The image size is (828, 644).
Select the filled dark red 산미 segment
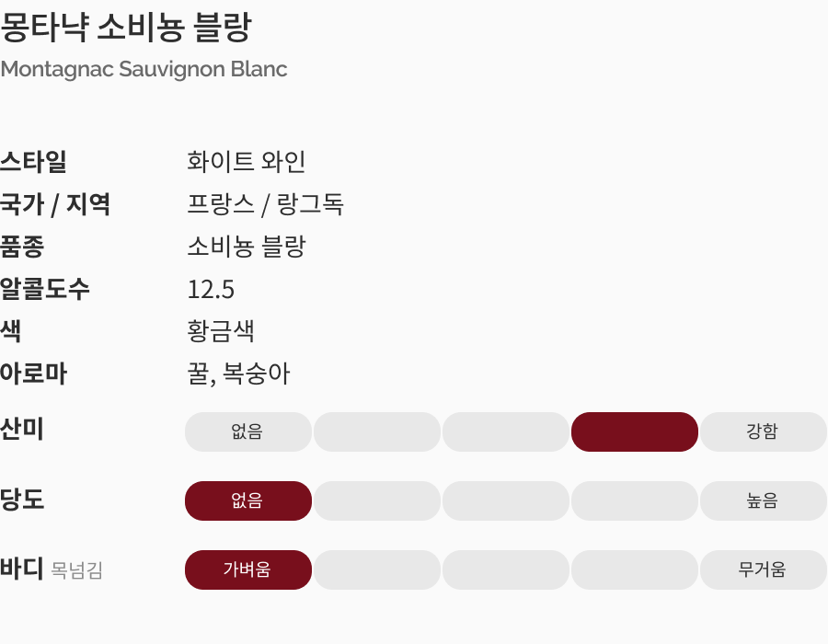coord(635,431)
